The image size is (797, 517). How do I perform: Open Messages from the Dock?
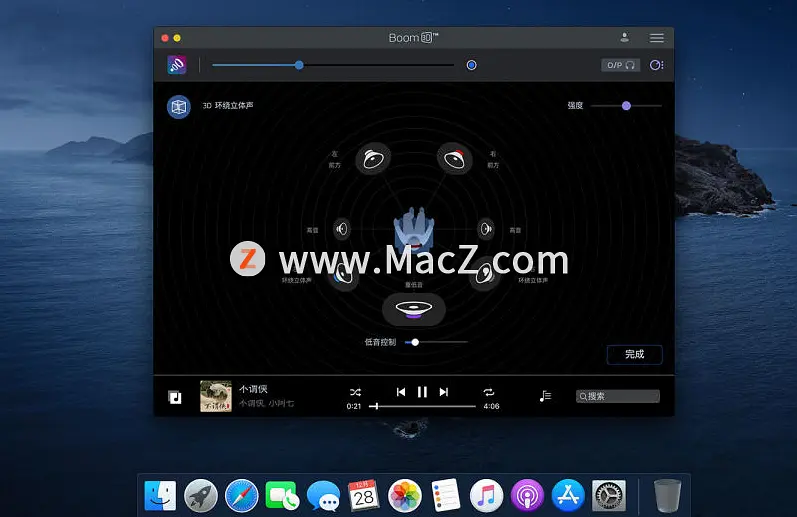(x=323, y=496)
